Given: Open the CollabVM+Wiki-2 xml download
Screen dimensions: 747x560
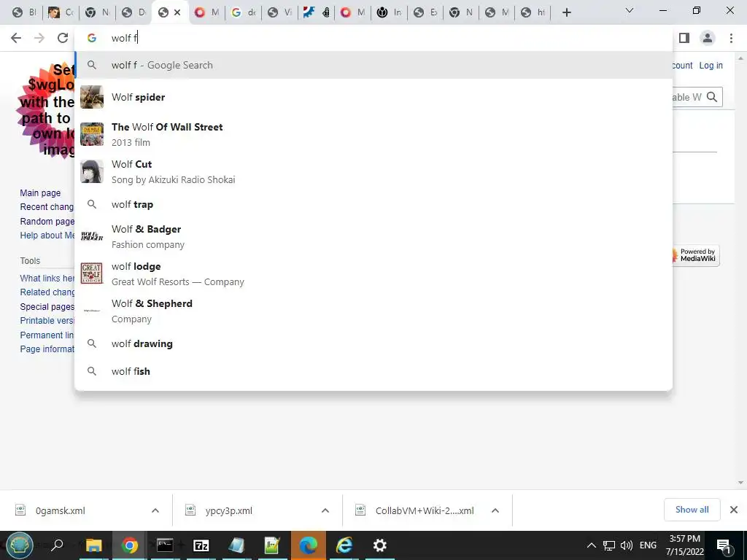Looking at the screenshot, I should pos(425,510).
